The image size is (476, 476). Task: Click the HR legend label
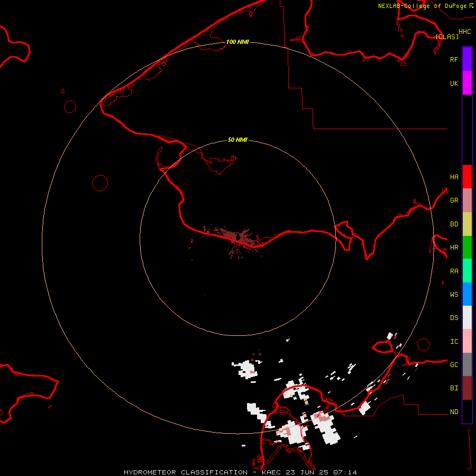[x=454, y=248]
